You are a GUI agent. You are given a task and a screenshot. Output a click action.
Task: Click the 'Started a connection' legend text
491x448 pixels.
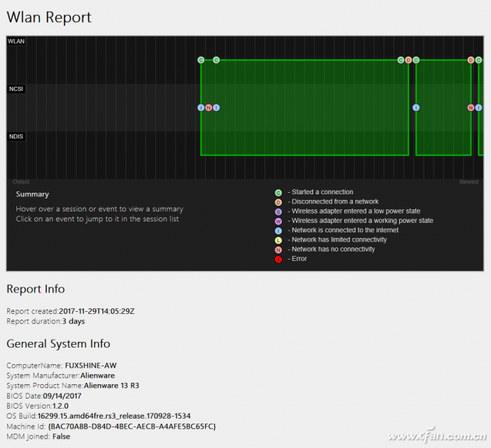point(323,192)
